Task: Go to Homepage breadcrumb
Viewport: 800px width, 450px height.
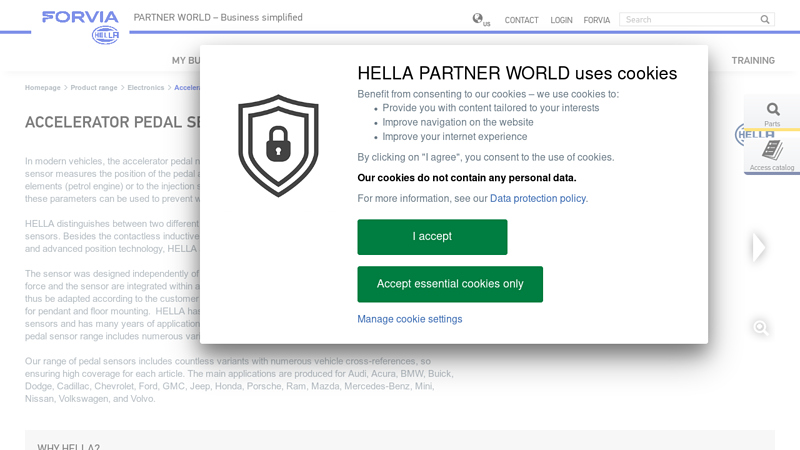Action: pos(43,88)
